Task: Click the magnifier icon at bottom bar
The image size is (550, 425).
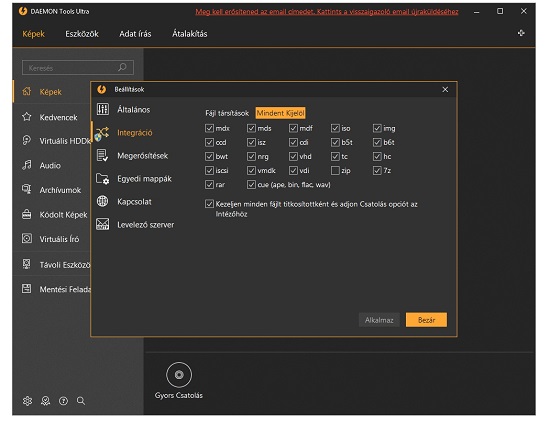Action: pos(81,401)
